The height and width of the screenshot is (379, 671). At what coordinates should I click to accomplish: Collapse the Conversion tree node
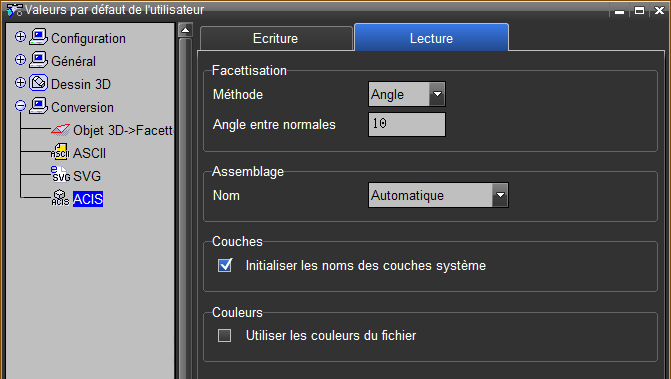pyautogui.click(x=20, y=106)
